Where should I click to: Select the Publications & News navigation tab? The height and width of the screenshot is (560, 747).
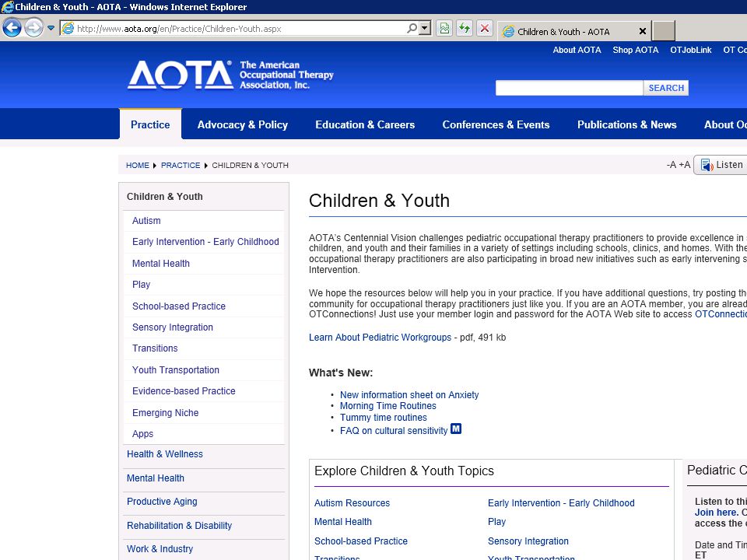tap(627, 124)
